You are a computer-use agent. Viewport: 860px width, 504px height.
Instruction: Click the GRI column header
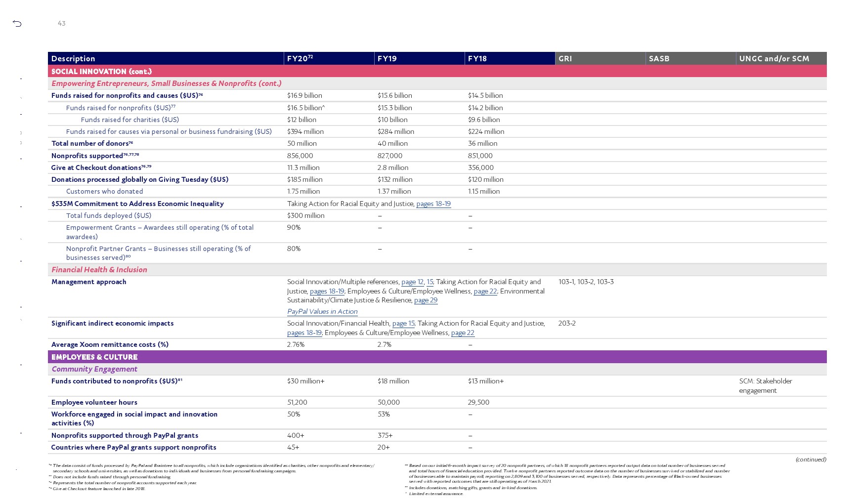point(565,58)
